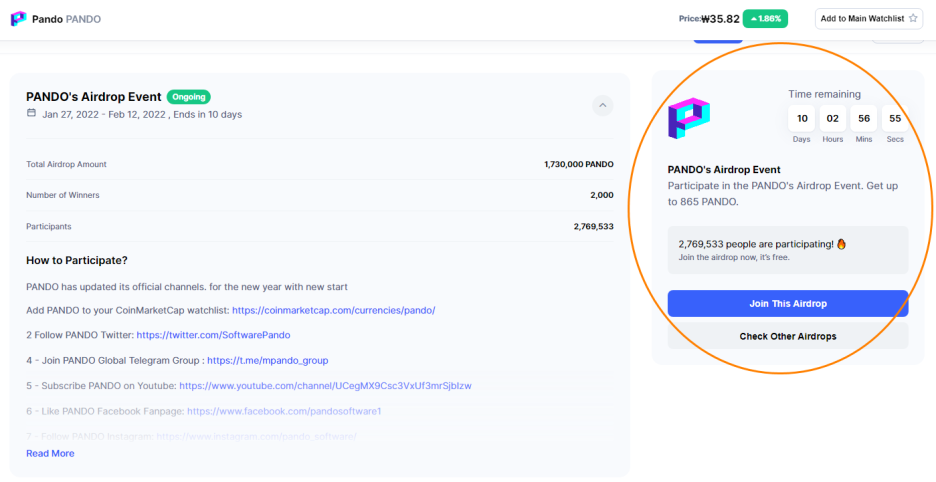Open the CoinMarketCap pando currency link
936x482 pixels.
coord(334,311)
